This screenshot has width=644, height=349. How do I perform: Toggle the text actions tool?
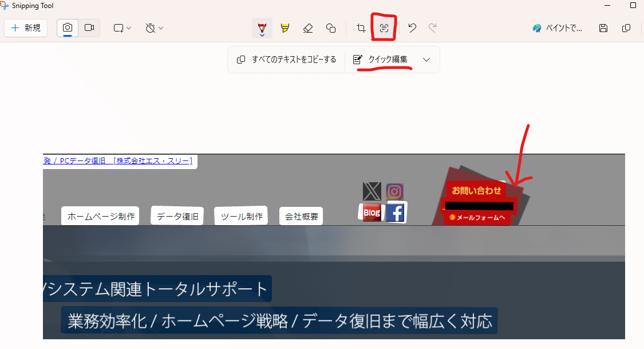[x=384, y=28]
